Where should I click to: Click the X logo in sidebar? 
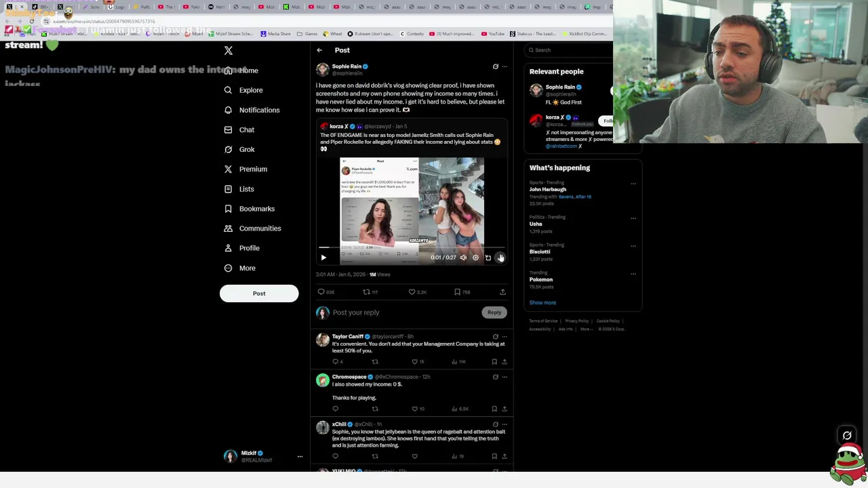pyautogui.click(x=229, y=51)
